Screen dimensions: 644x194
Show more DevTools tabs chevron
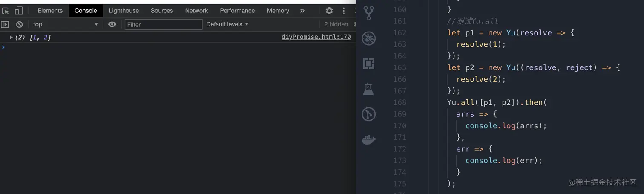302,11
